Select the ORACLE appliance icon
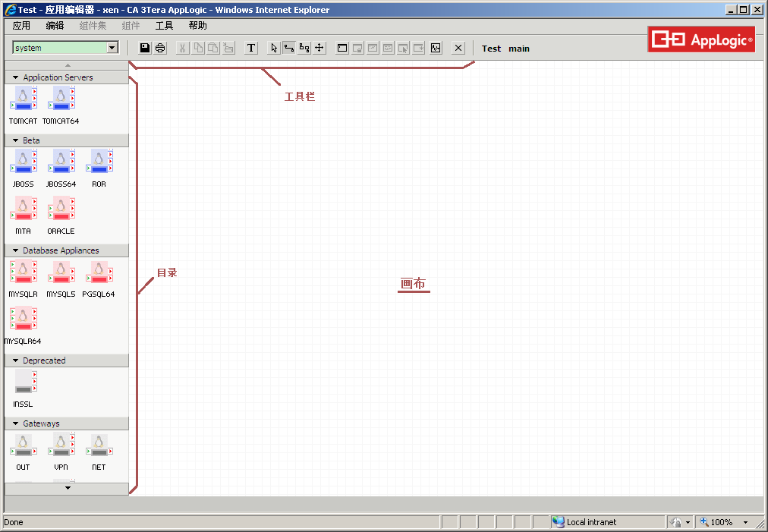The height and width of the screenshot is (532, 768). coord(61,209)
